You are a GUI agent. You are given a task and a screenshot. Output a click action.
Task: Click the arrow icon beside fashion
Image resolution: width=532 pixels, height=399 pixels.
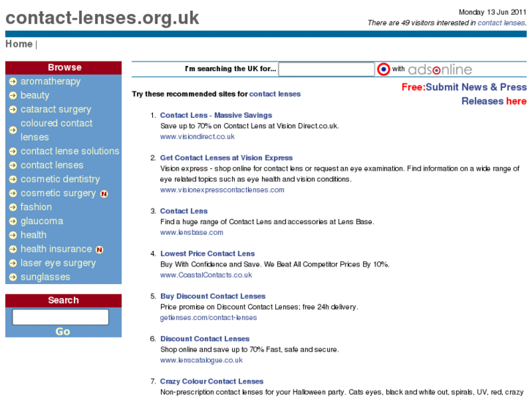pyautogui.click(x=13, y=207)
